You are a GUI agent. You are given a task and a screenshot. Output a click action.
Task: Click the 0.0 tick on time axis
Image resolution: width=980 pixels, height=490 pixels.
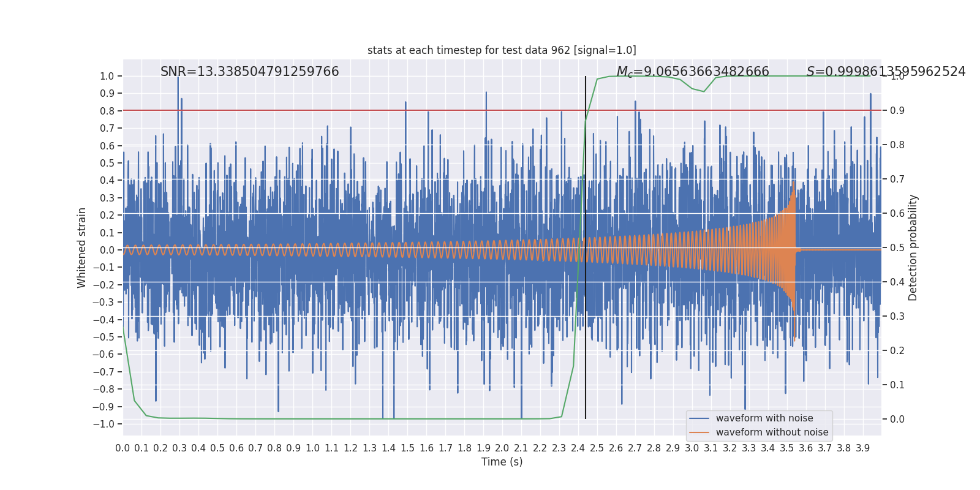pos(123,448)
